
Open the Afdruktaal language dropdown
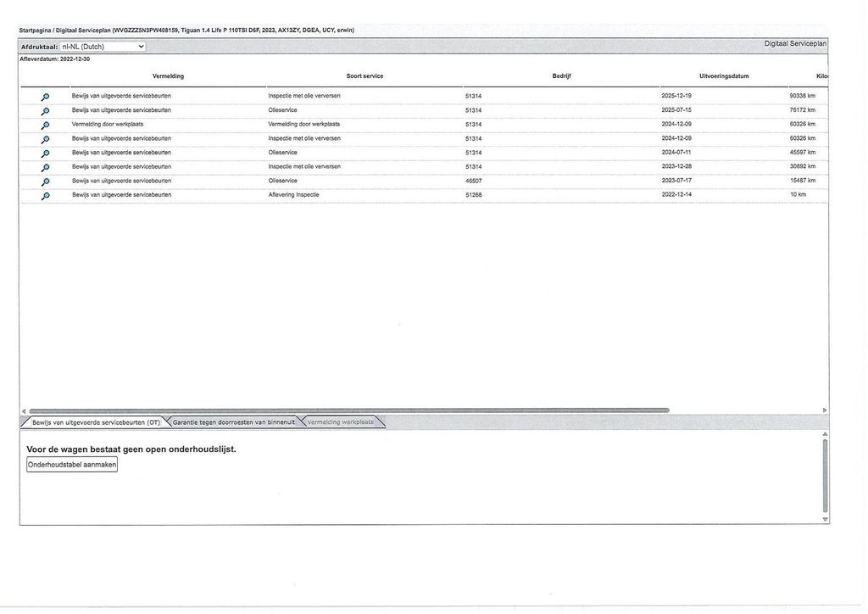(103, 47)
